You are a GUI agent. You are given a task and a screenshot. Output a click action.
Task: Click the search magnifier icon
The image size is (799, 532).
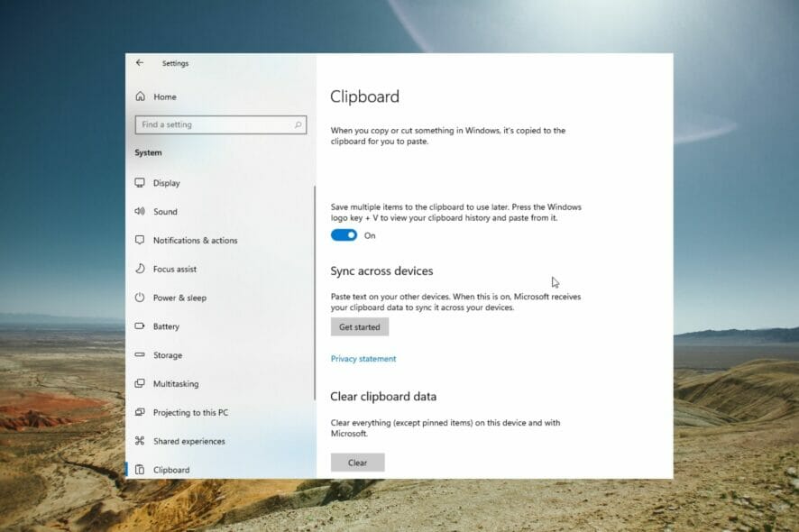[x=298, y=124]
